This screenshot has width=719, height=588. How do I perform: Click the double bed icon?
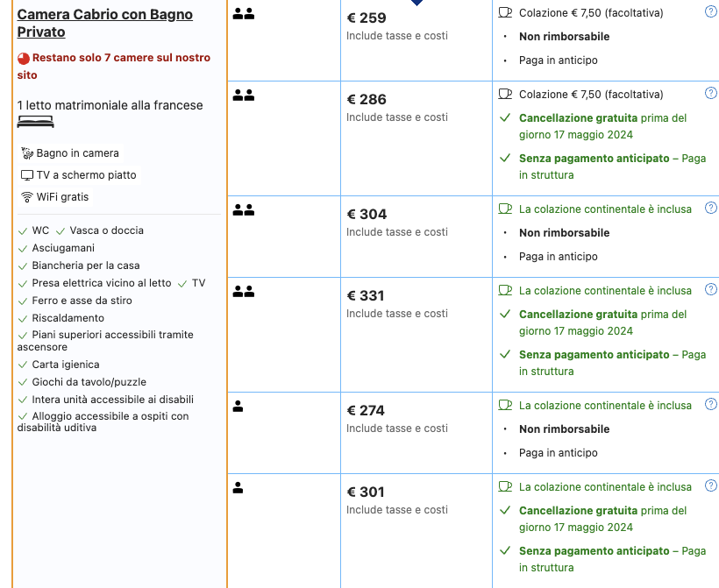point(35,122)
